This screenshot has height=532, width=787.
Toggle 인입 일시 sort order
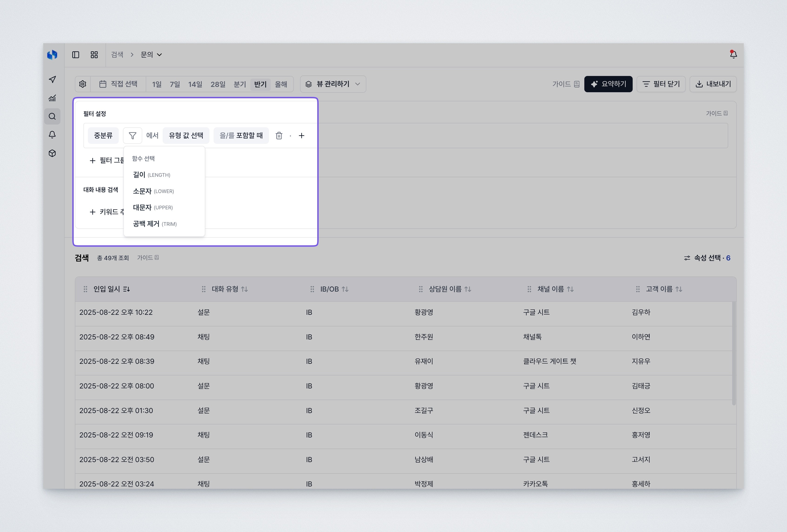pyautogui.click(x=127, y=289)
